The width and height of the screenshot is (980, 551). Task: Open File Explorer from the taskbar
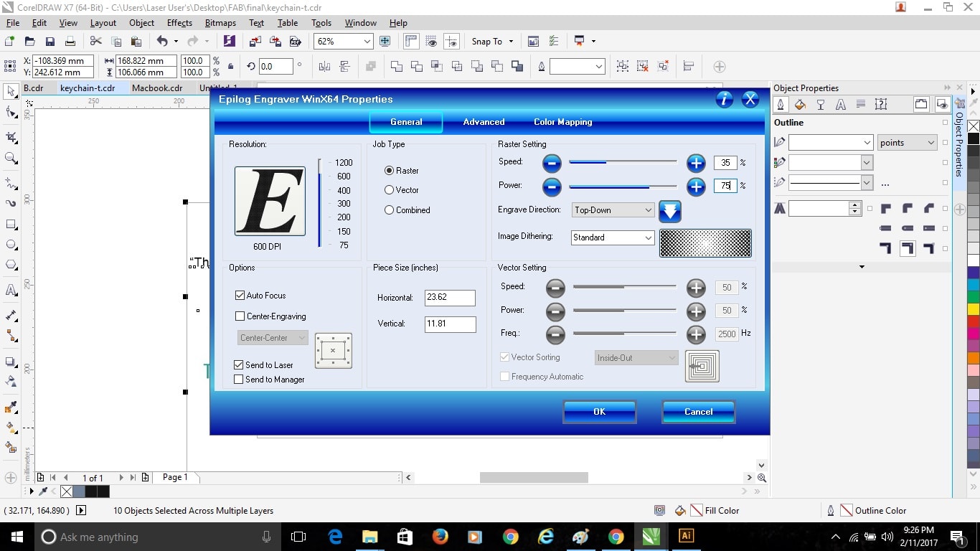[369, 536]
